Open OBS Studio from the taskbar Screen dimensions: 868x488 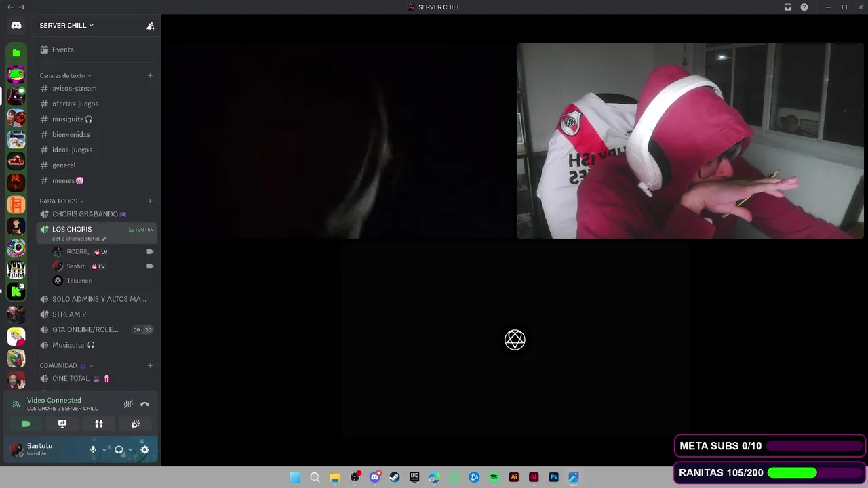[355, 477]
